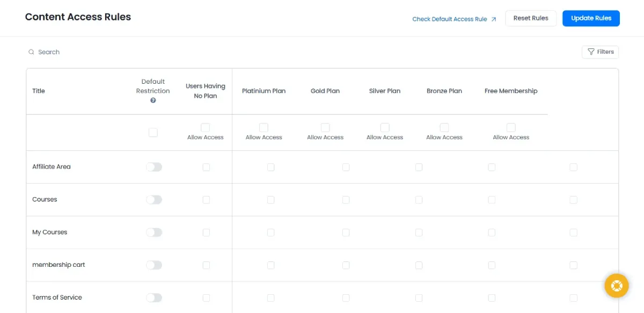
Task: Toggle Default Restriction for Affiliate Area
Action: coord(153,167)
